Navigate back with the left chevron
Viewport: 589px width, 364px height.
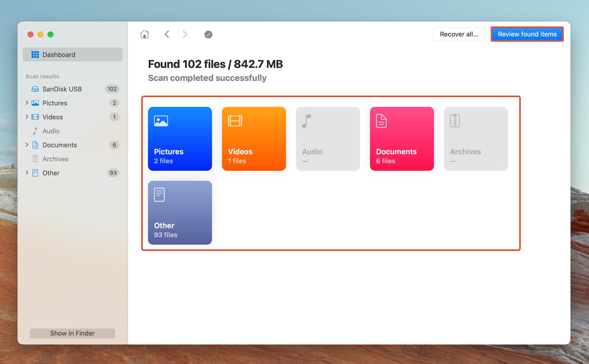coord(167,34)
